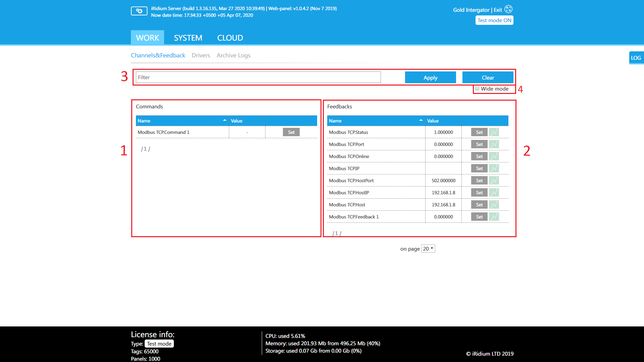The width and height of the screenshot is (644, 362).
Task: Switch to the SYSTEM tab
Action: tap(188, 38)
